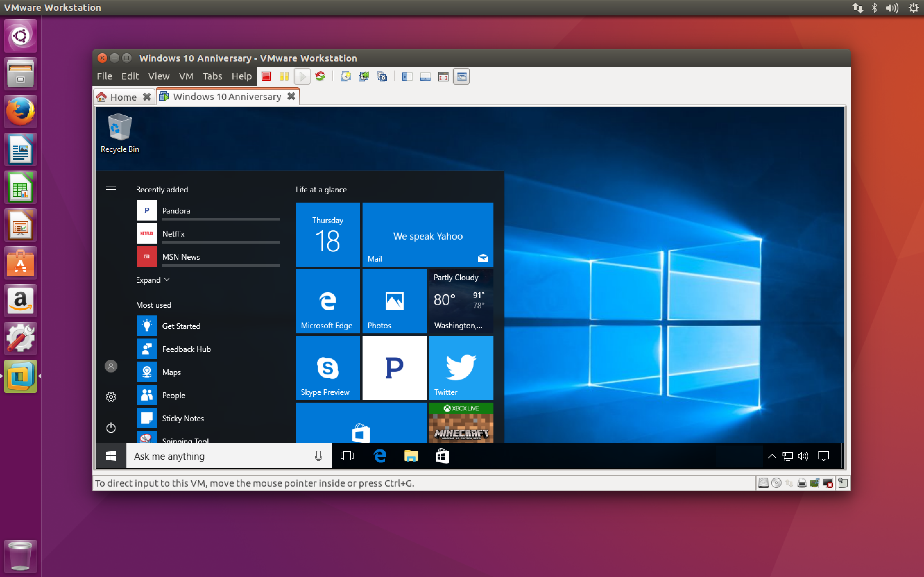Select the Windows 10 Anniversary tab

(226, 96)
